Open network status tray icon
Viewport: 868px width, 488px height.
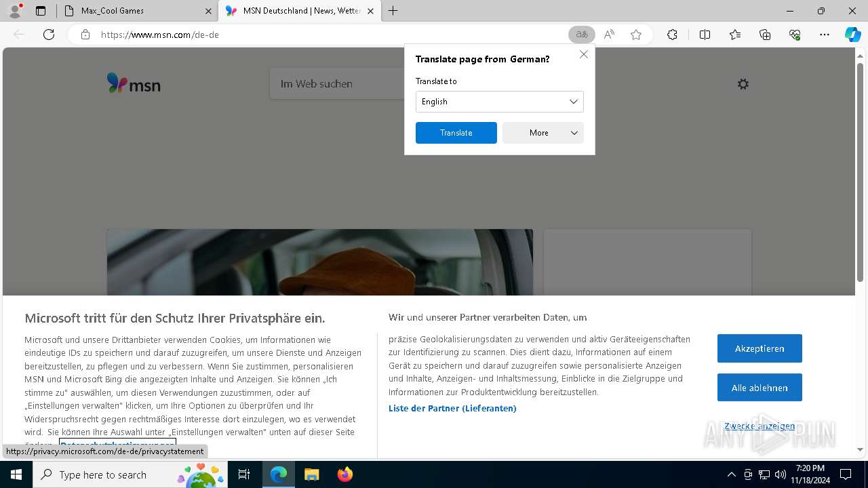click(x=764, y=474)
